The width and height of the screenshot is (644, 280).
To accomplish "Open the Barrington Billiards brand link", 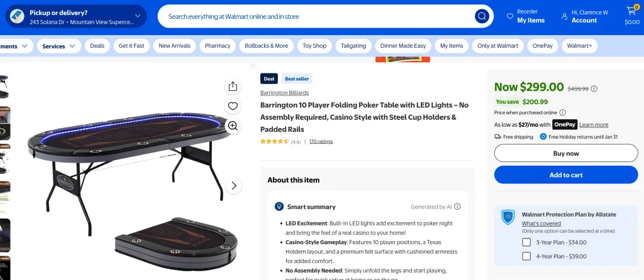I will point(284,93).
